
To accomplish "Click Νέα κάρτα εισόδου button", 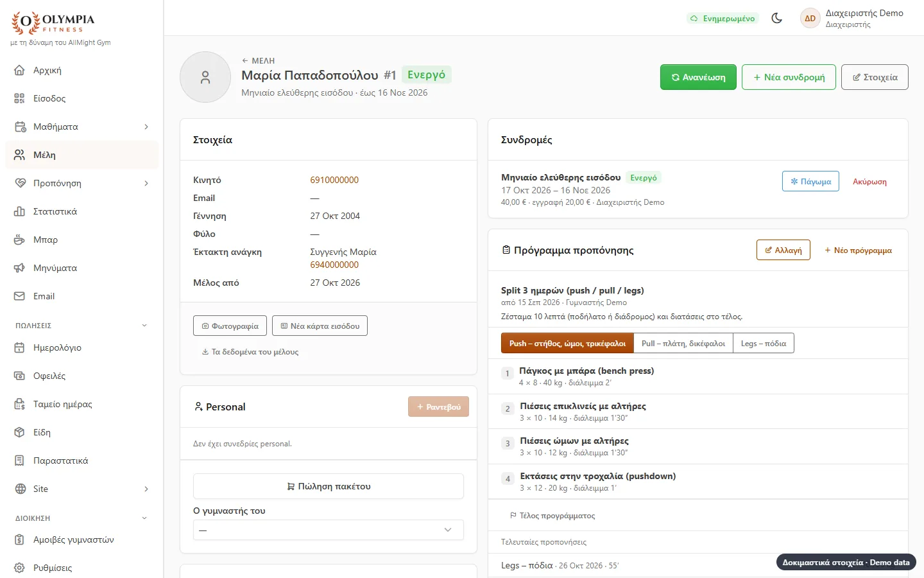I will (320, 326).
